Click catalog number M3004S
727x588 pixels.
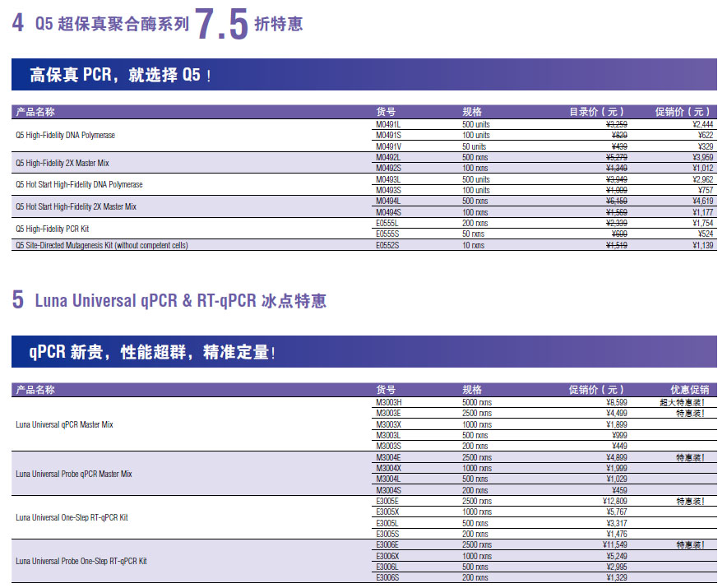tap(388, 491)
